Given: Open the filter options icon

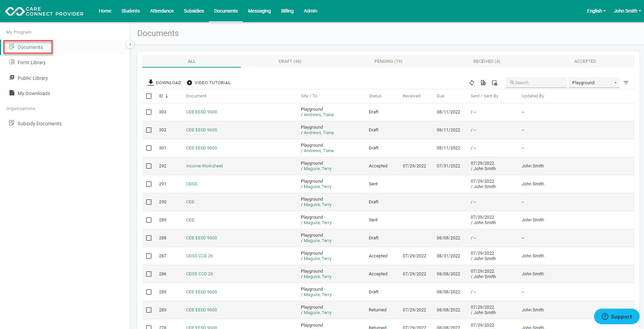Looking at the screenshot, I should [626, 83].
